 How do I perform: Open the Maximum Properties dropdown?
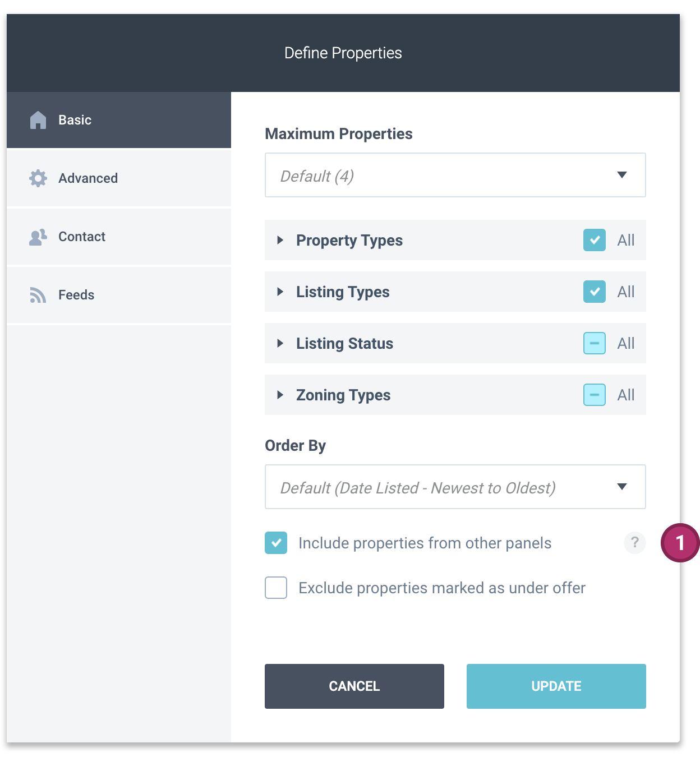click(x=455, y=175)
